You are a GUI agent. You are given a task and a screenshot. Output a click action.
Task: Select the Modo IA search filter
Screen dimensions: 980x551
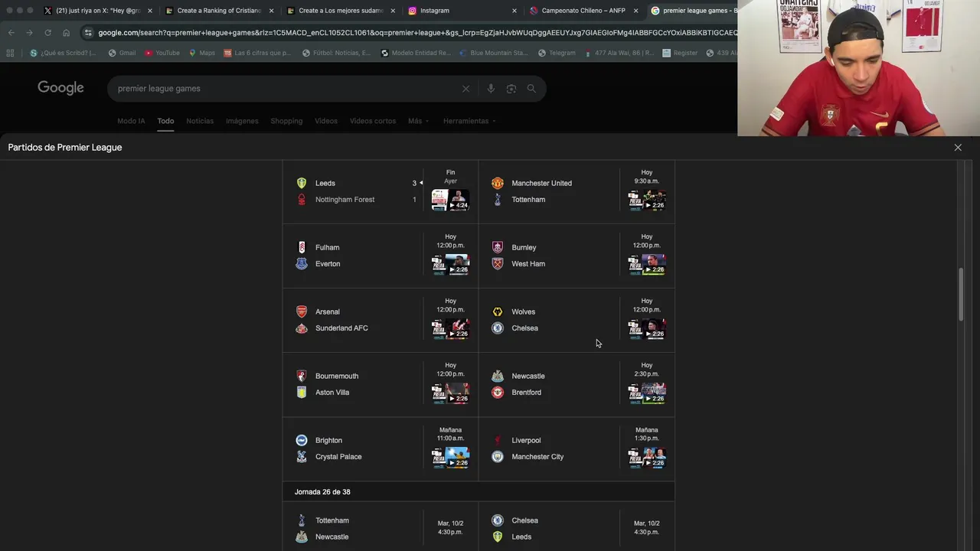tap(131, 121)
